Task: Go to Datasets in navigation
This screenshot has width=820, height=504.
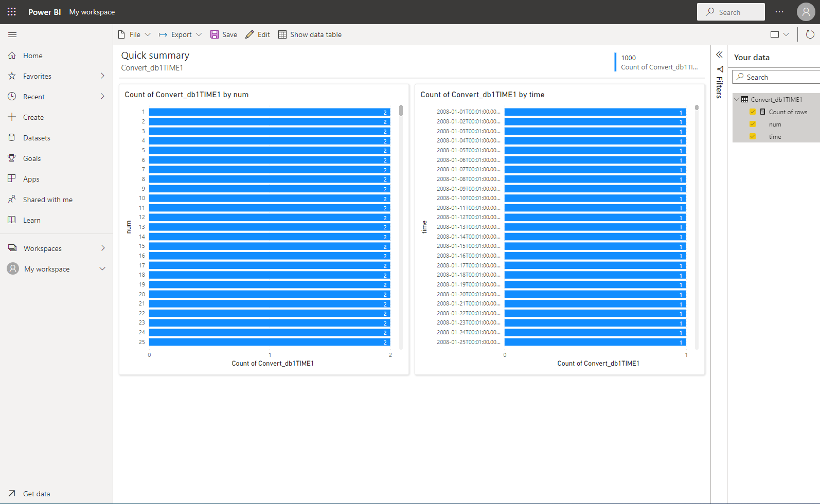Action: coord(37,138)
